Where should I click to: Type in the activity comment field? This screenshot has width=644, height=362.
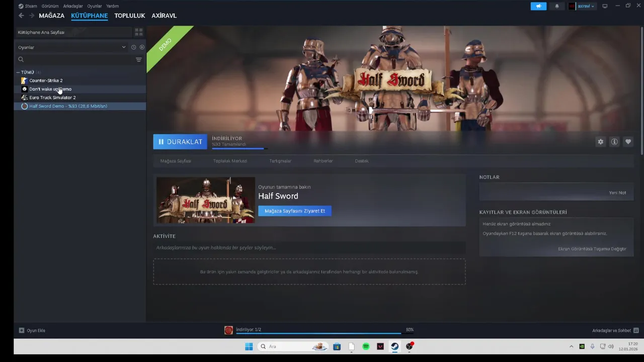pyautogui.click(x=309, y=247)
